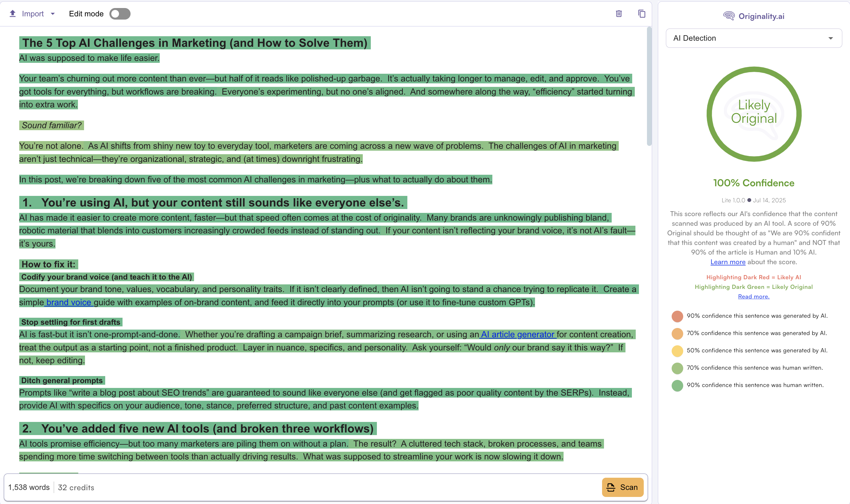Click the light green 70% human swatch

tap(677, 368)
